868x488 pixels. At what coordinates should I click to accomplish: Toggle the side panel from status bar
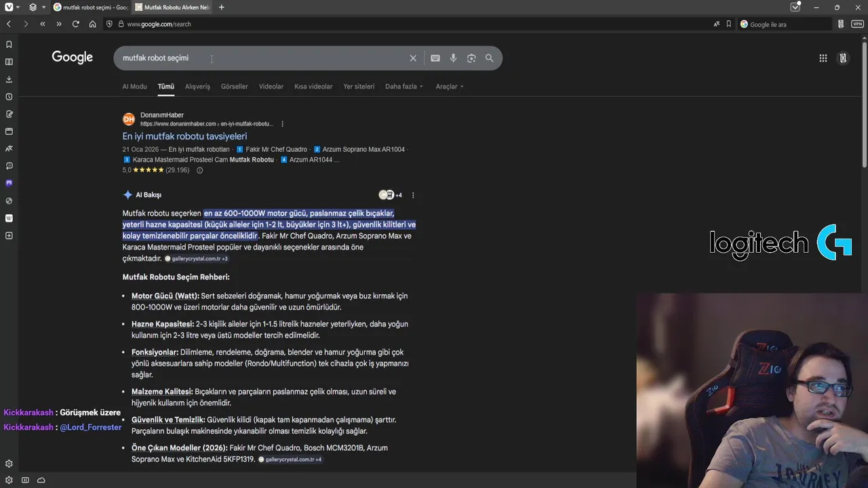tap(25, 480)
